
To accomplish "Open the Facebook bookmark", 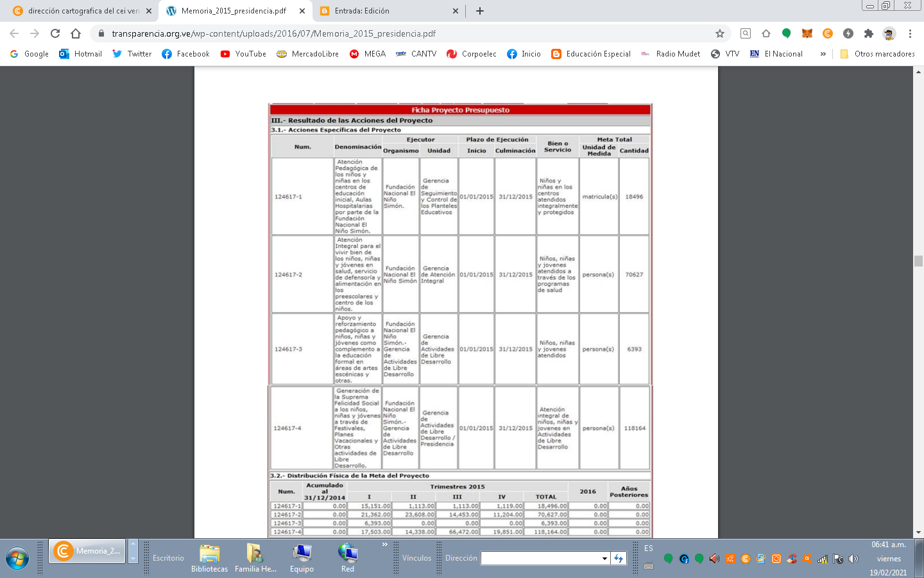I will (185, 54).
